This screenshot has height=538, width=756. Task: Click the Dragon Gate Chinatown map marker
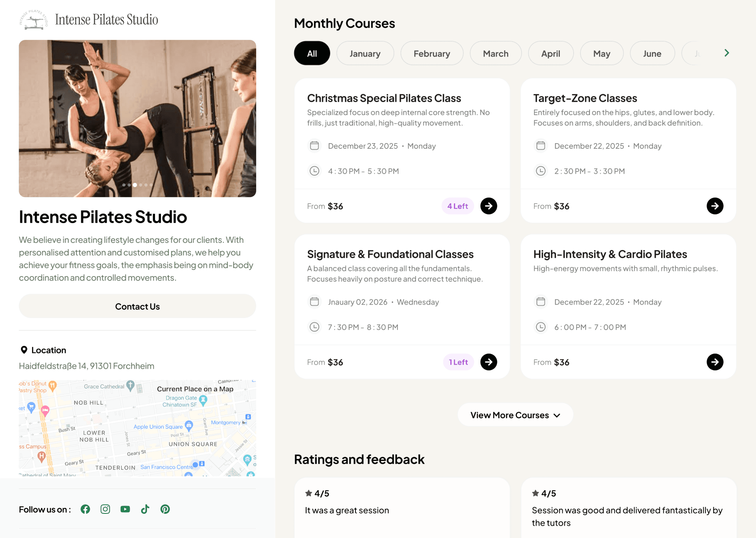point(203,401)
